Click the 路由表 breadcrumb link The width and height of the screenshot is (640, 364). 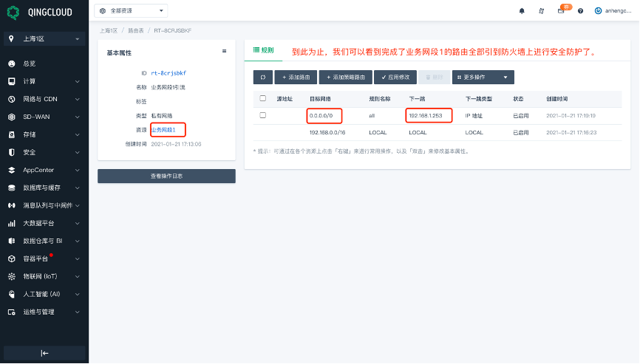tap(135, 31)
